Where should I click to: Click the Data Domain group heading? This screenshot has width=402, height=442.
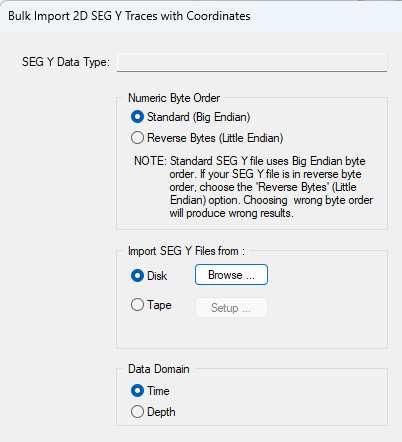159,369
